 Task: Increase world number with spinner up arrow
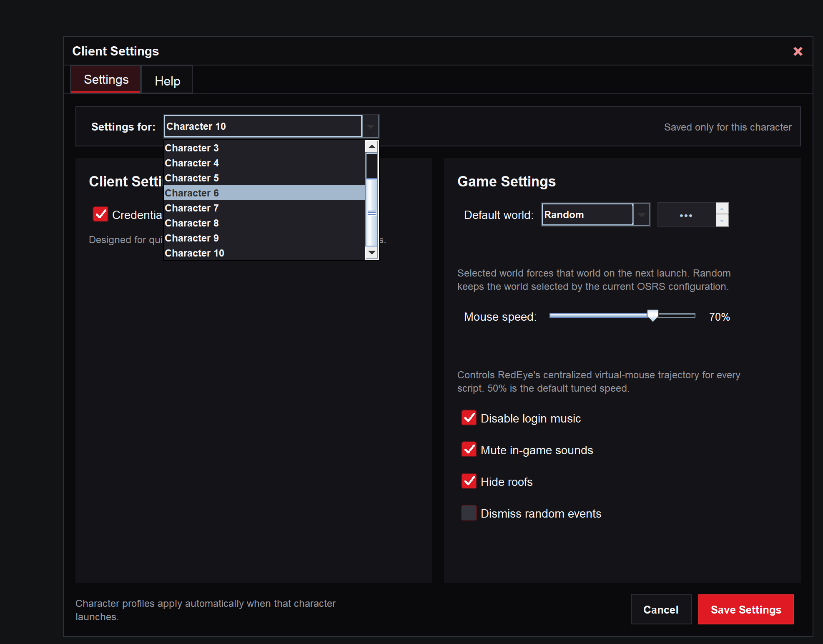point(722,209)
